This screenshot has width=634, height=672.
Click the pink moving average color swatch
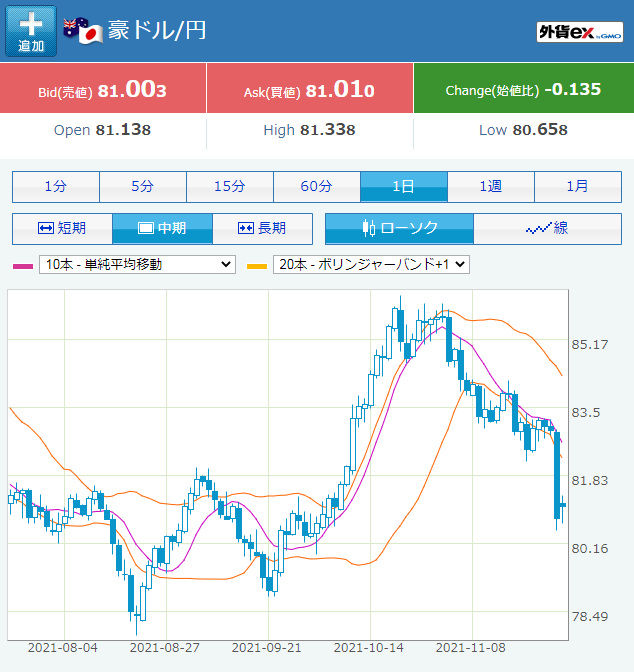coord(23,266)
